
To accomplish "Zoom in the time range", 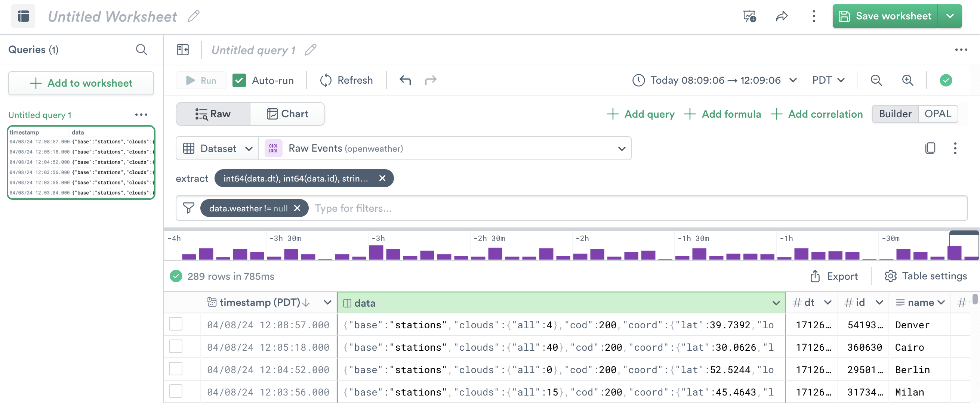I will point(908,80).
